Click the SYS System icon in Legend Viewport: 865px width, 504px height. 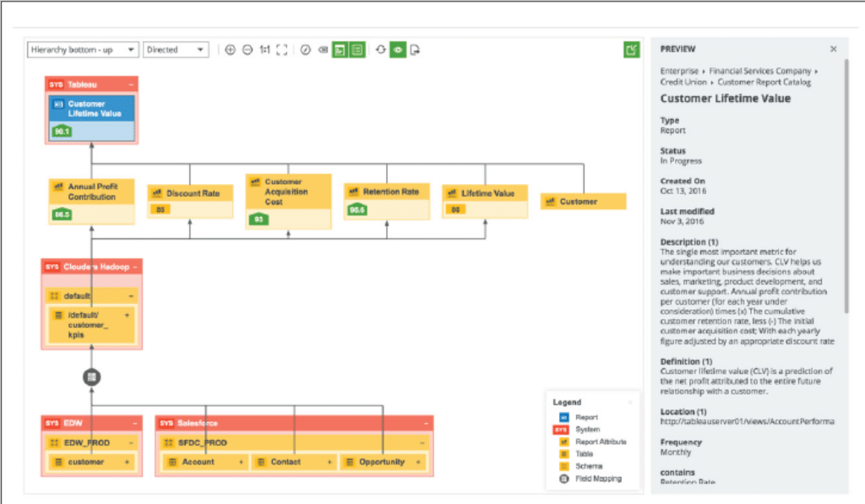561,430
